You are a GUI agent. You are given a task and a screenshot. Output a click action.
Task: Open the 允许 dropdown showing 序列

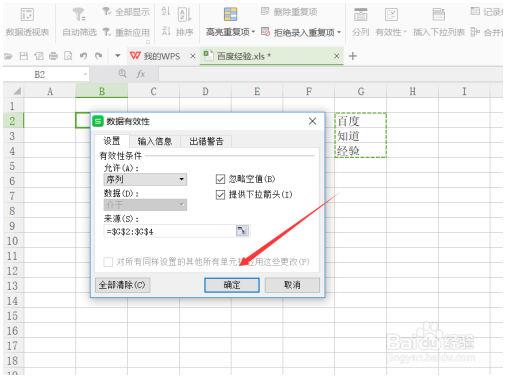coord(145,179)
